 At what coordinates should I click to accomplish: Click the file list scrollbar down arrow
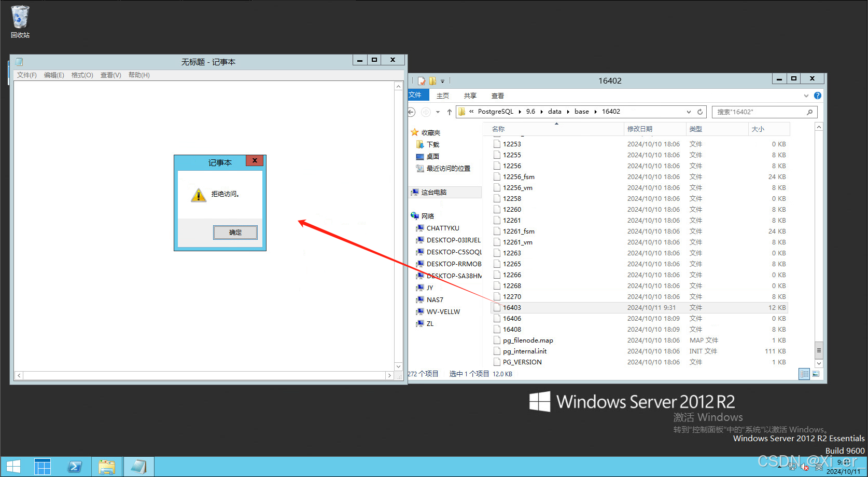[x=819, y=363]
